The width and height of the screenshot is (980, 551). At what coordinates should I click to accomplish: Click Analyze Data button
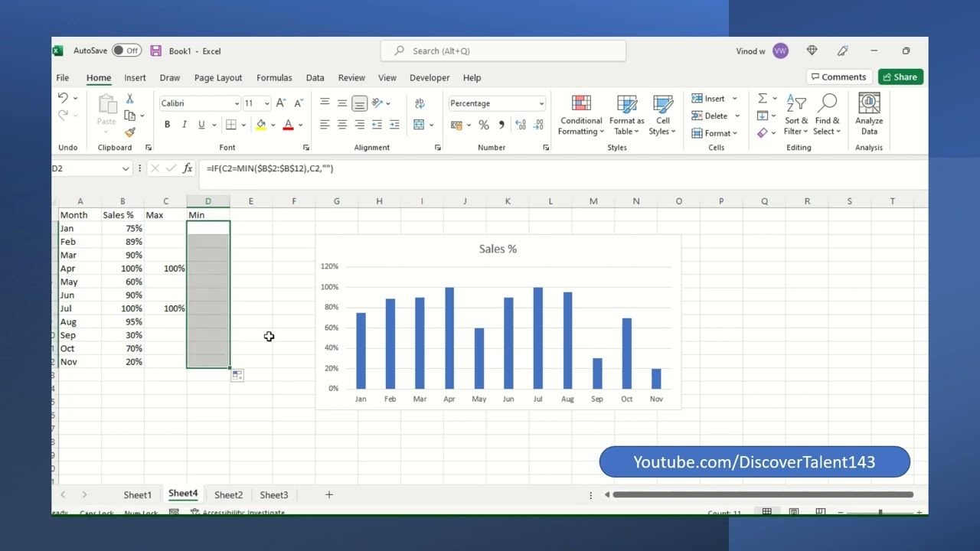click(x=869, y=115)
